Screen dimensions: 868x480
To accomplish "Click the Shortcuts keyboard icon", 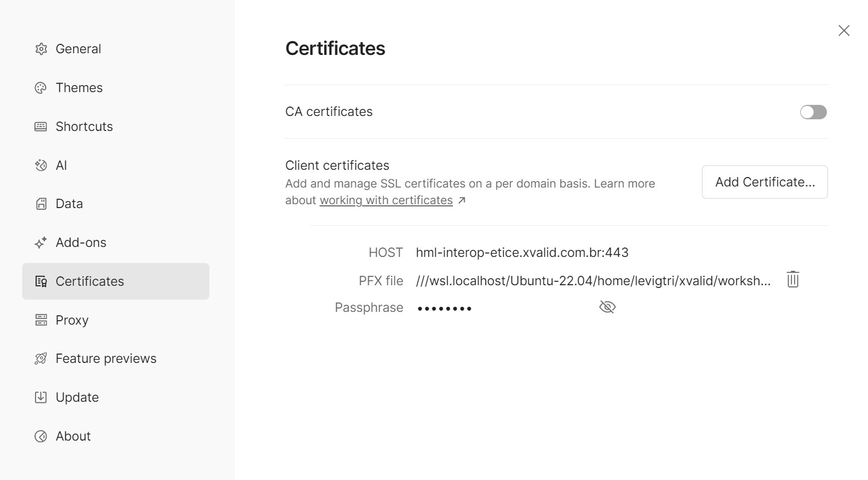I will click(x=41, y=127).
